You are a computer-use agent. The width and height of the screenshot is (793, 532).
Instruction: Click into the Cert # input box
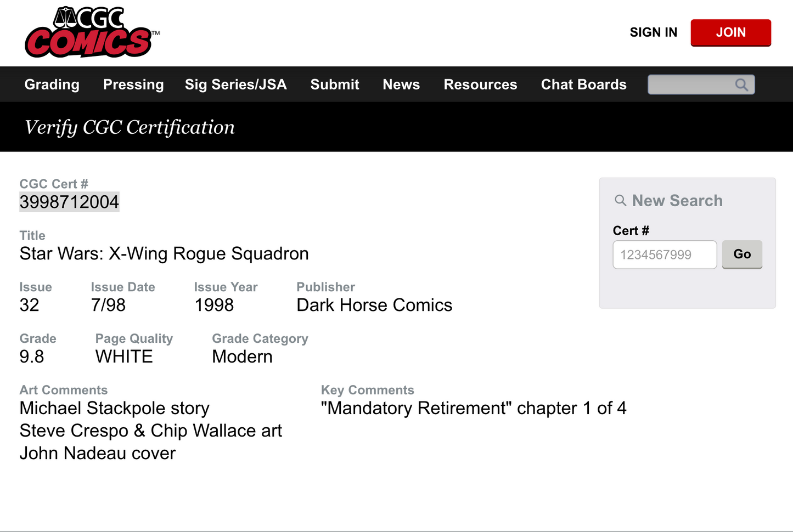(x=664, y=254)
